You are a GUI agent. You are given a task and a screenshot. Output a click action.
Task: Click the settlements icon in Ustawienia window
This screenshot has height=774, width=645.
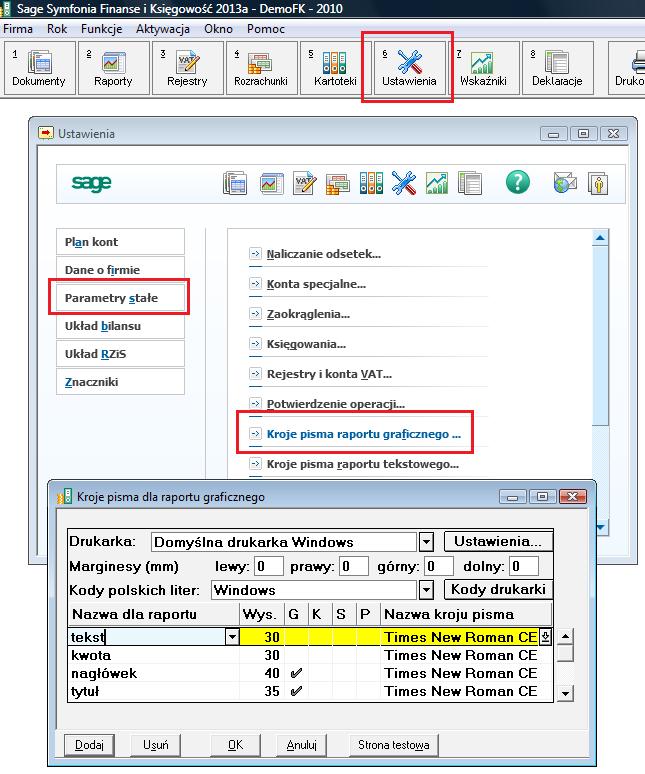338,183
